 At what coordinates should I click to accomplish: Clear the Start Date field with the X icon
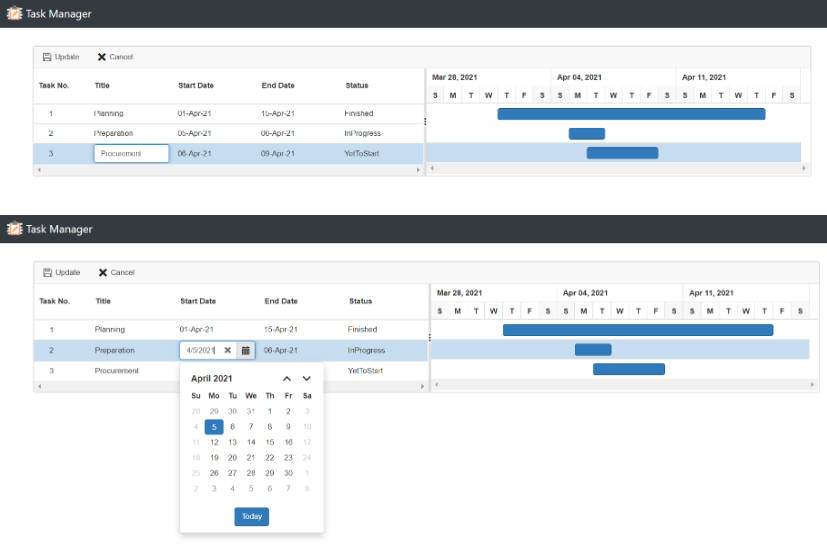coord(227,351)
